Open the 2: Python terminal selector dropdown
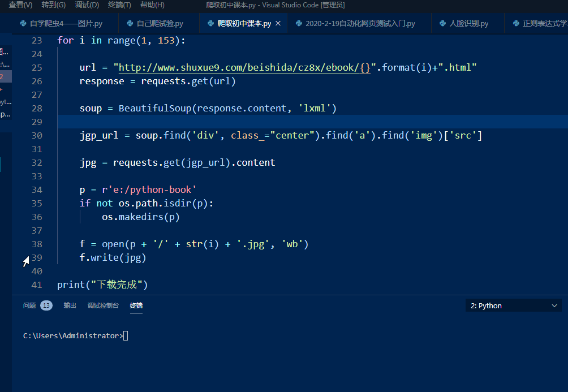The height and width of the screenshot is (392, 568). (513, 305)
